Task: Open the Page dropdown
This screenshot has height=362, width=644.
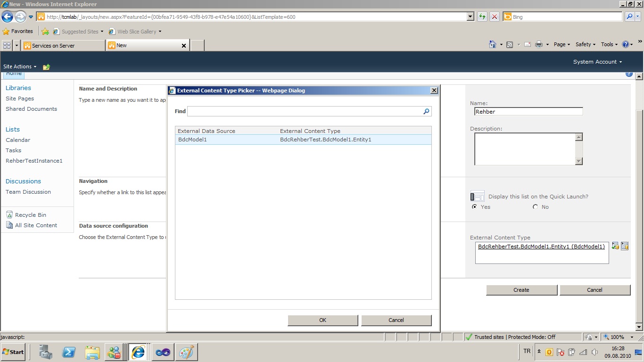Action: coord(561,44)
